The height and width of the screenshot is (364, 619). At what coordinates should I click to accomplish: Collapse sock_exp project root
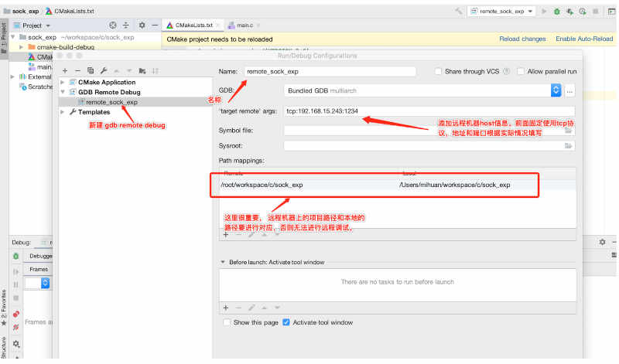point(13,37)
